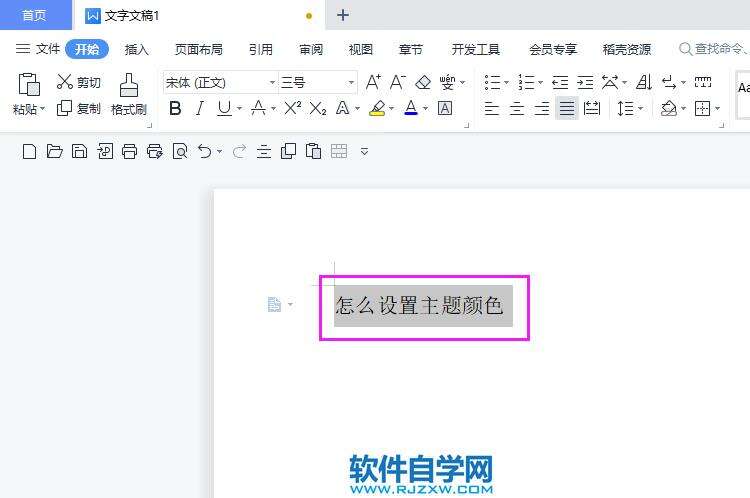Image resolution: width=750 pixels, height=498 pixels.
Task: Toggle Superscript X² formatting
Action: coord(292,109)
